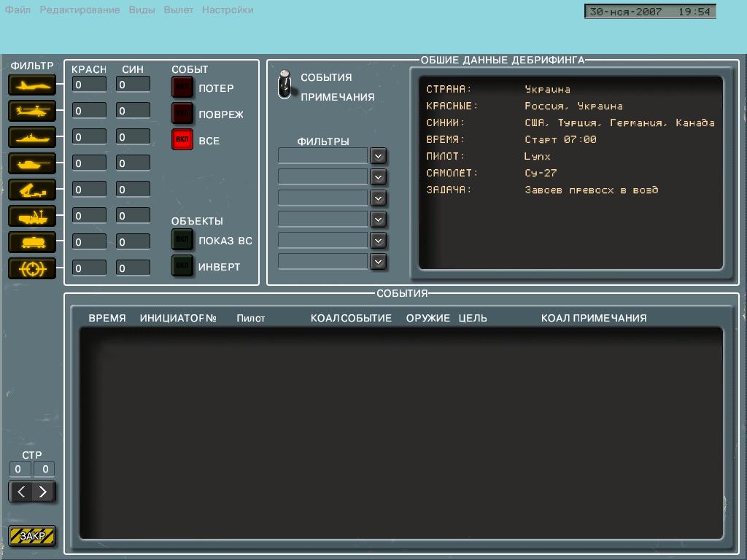Toggle the ПОТЕР losses events button

pyautogui.click(x=182, y=87)
